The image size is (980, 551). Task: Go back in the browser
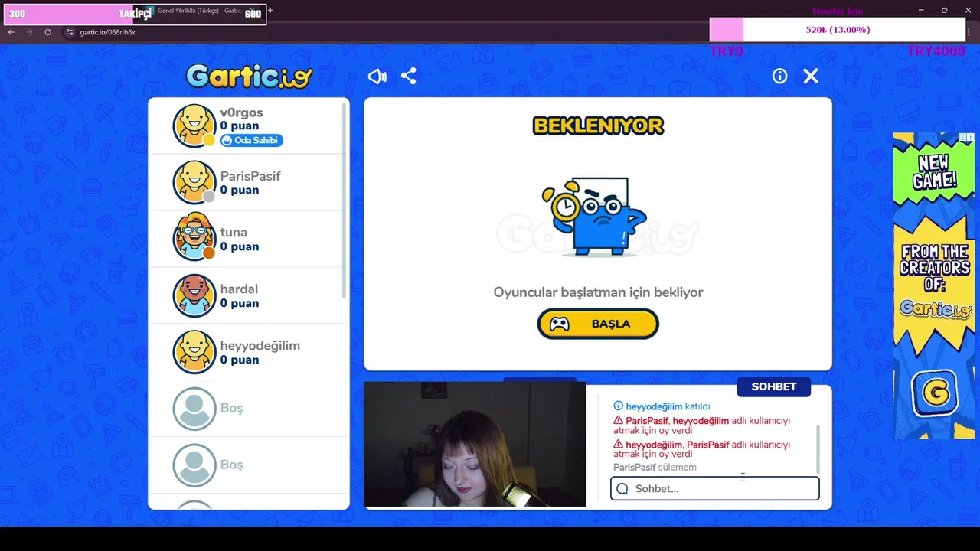[x=11, y=32]
